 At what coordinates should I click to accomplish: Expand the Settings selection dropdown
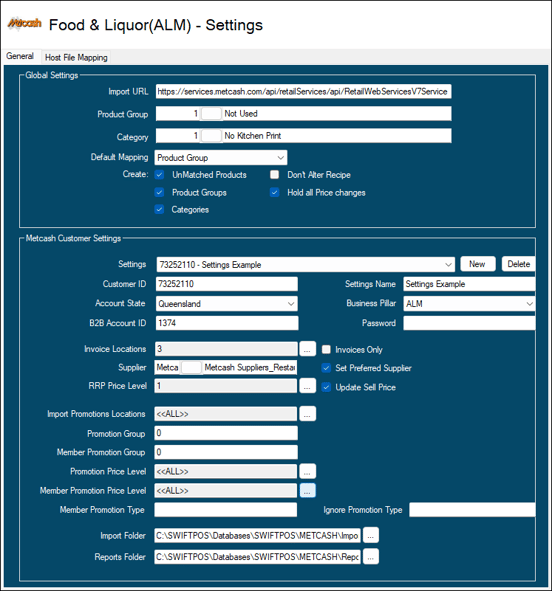click(306, 265)
